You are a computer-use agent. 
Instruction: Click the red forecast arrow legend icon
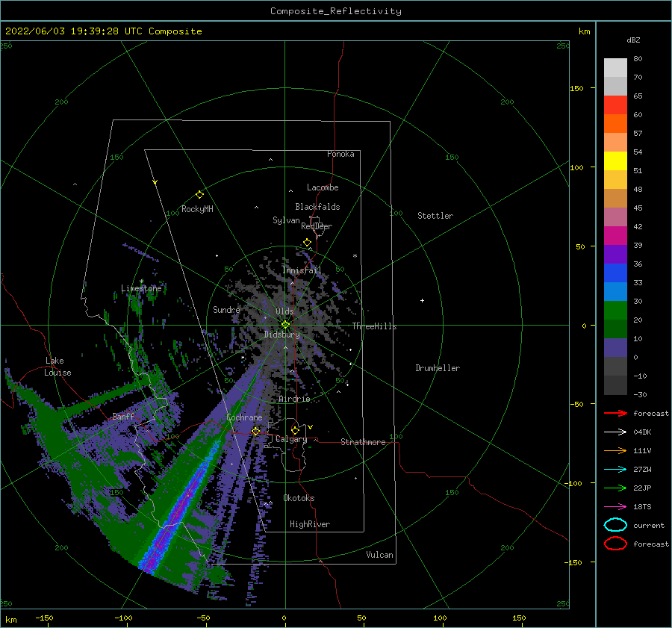coord(615,413)
